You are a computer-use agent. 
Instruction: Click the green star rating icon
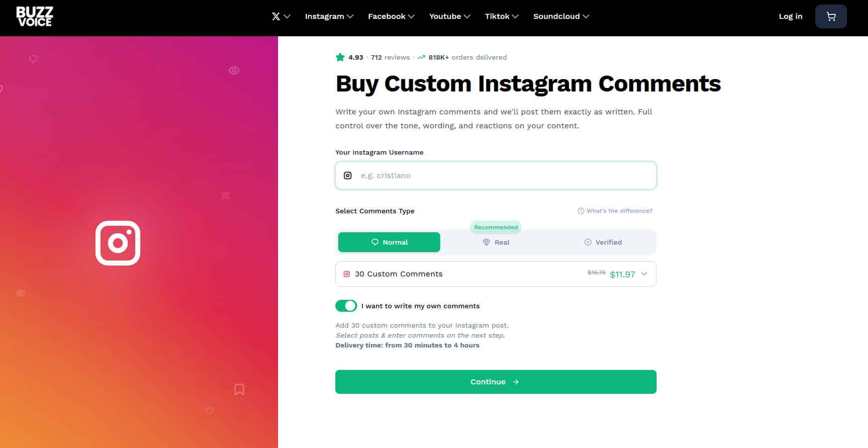pos(340,57)
